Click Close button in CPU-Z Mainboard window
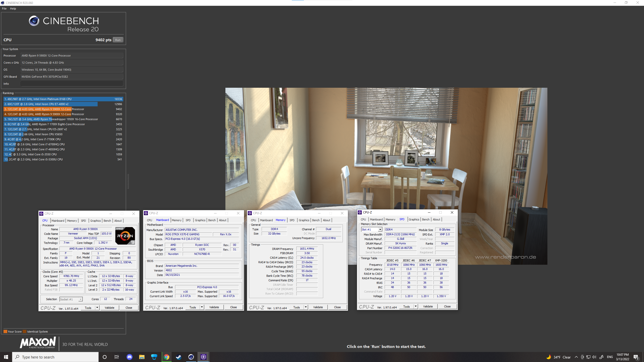Viewport: 644px width, 362px height. pos(233,307)
